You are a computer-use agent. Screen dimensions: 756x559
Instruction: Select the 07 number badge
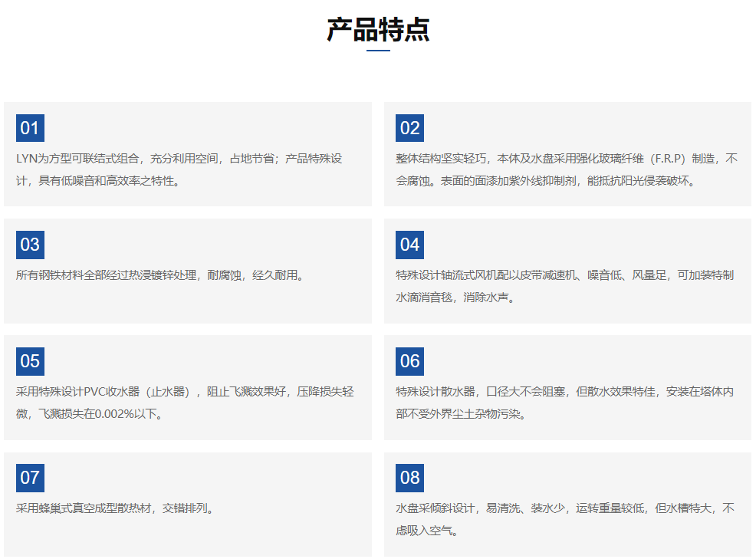point(30,478)
